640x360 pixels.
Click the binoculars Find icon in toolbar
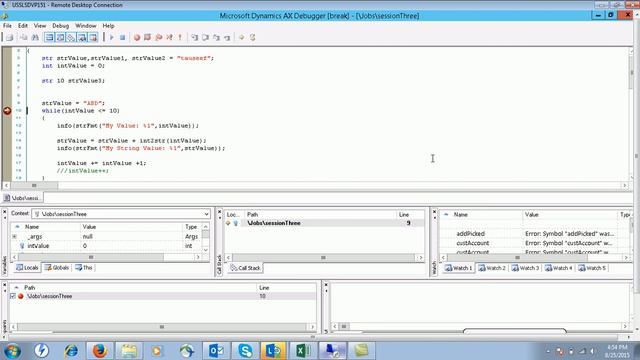35,38
